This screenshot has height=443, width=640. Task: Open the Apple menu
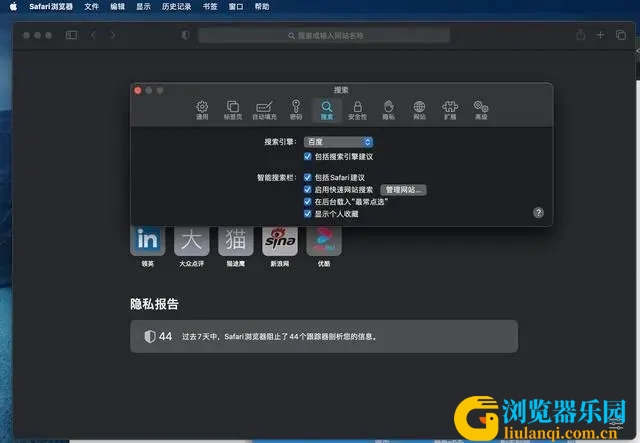point(13,7)
